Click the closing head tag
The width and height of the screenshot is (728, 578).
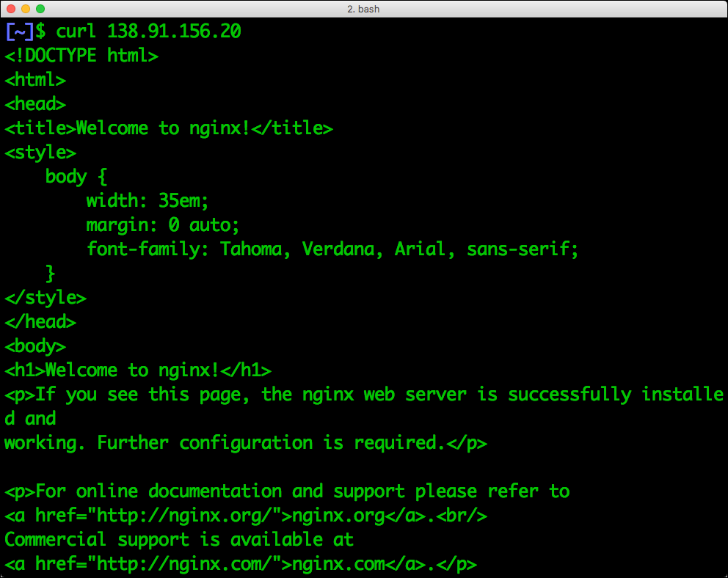coord(40,321)
